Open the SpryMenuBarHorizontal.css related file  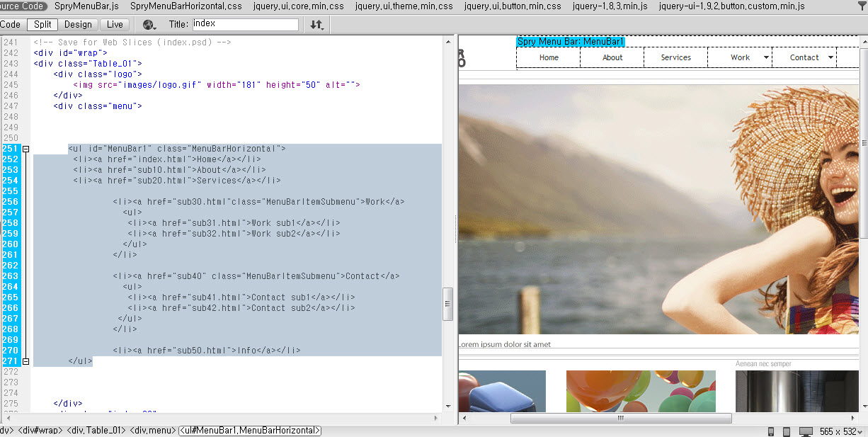(x=186, y=6)
